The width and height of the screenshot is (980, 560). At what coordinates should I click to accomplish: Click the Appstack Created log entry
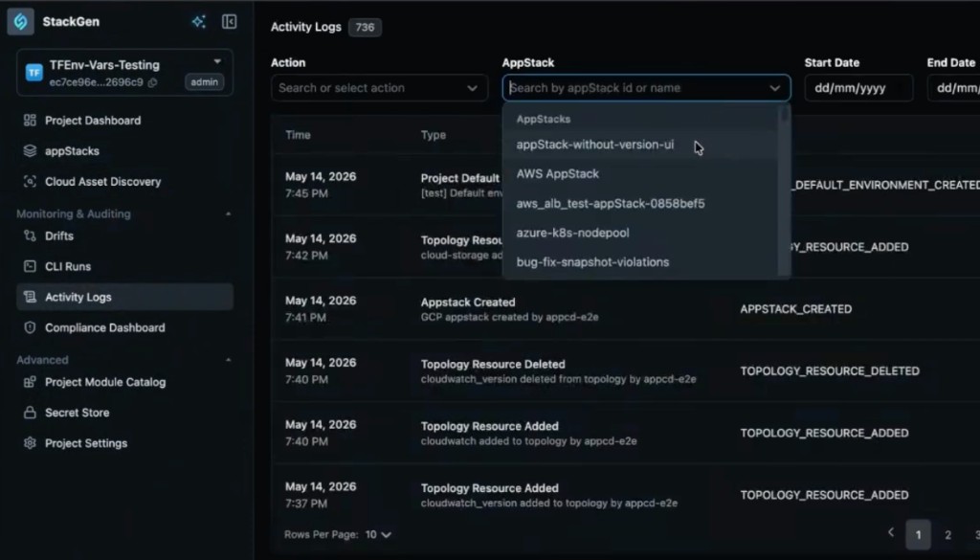[x=468, y=302]
